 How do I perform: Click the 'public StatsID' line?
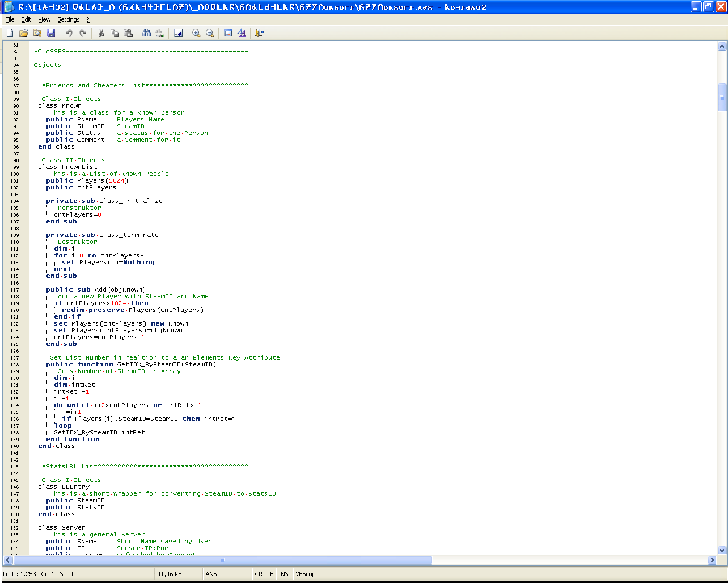(75, 507)
